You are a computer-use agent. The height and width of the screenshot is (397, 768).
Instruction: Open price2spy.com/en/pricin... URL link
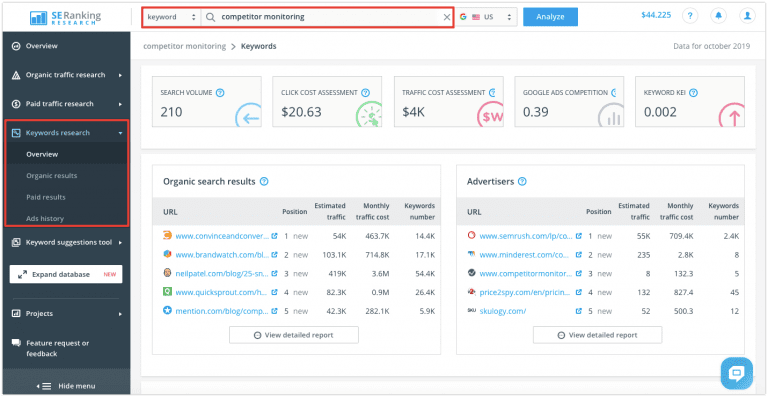pos(525,292)
